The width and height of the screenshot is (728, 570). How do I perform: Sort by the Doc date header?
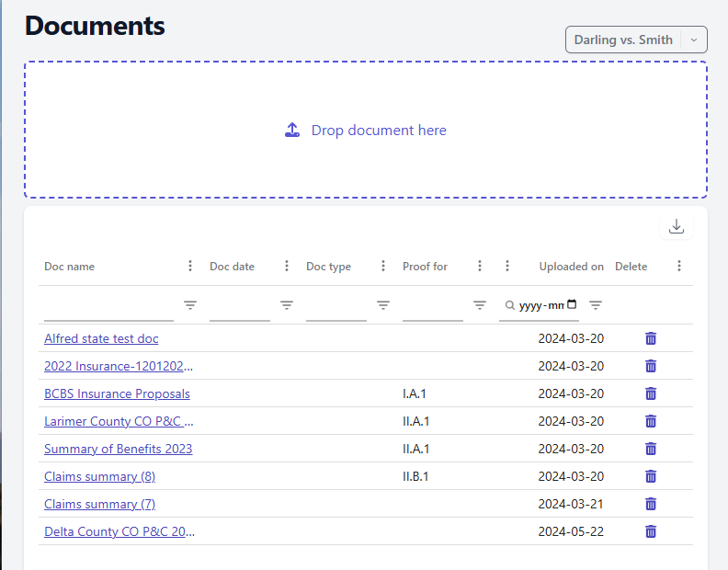[x=232, y=267]
